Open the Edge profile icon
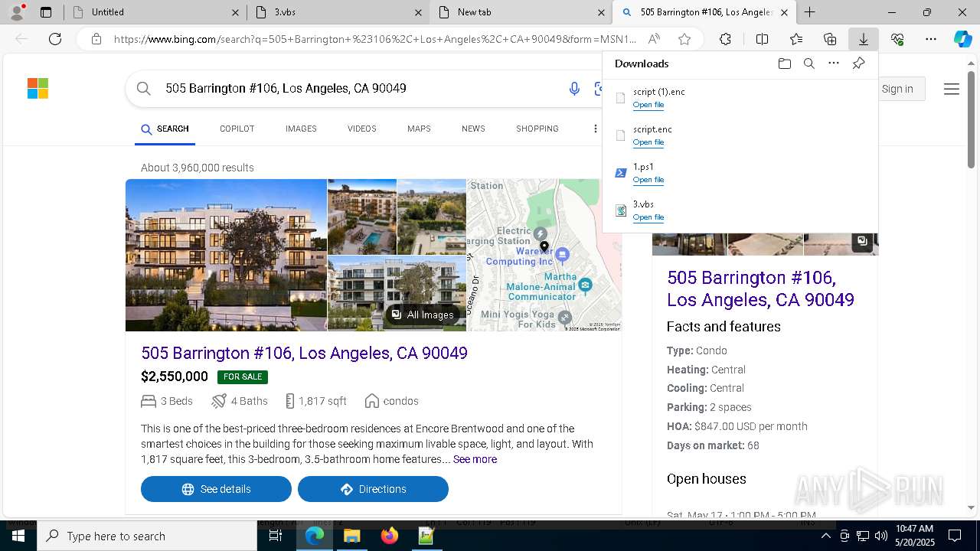Viewport: 980px width, 551px height. pyautogui.click(x=17, y=11)
